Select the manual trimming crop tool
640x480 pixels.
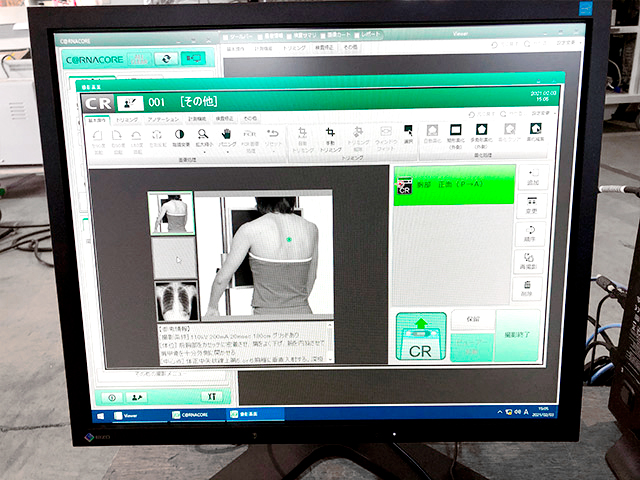330,132
